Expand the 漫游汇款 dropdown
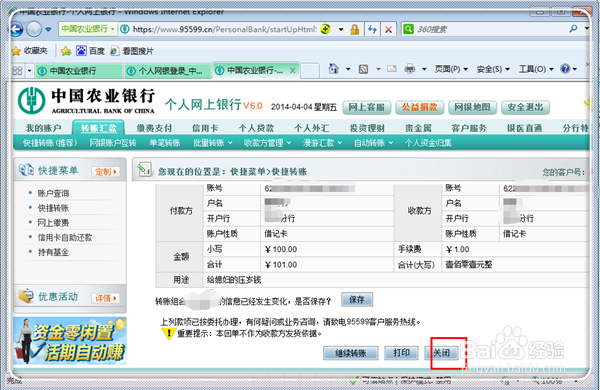 click(x=323, y=143)
